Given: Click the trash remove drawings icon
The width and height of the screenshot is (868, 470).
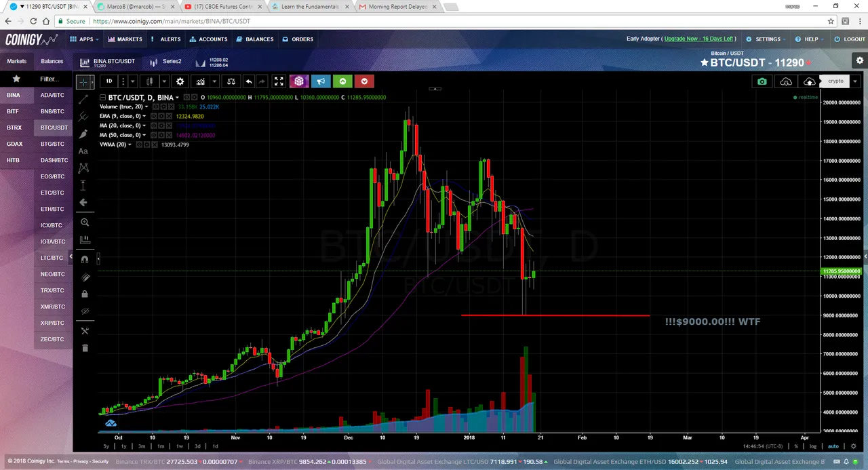Looking at the screenshot, I should 85,348.
